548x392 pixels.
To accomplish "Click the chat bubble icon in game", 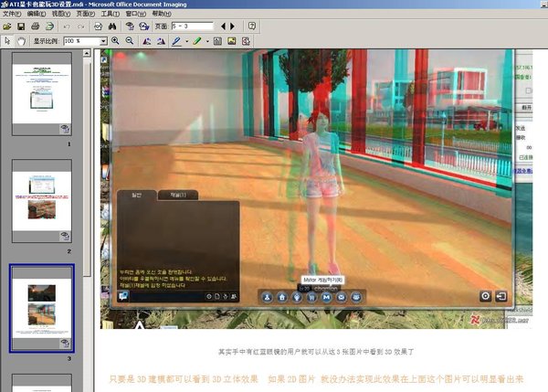I will pos(123,296).
